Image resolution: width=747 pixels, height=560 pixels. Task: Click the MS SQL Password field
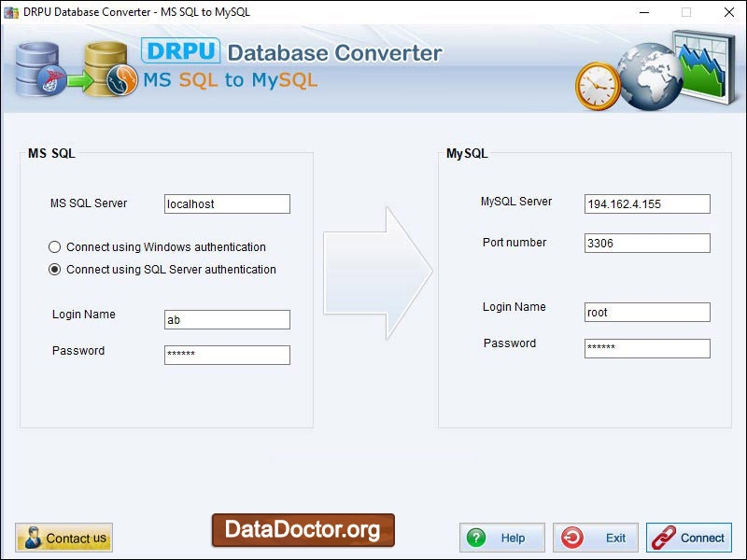pos(227,355)
